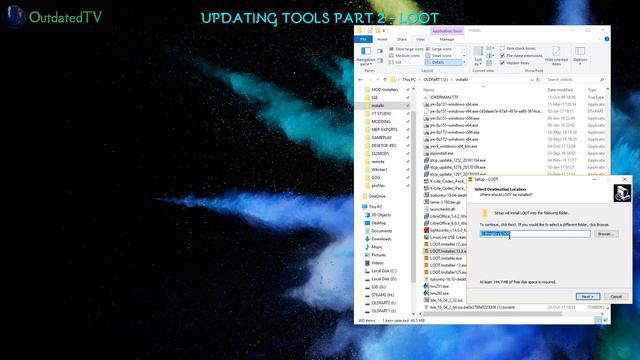
Task: Toggle Item check boxes checkbox
Action: point(502,49)
